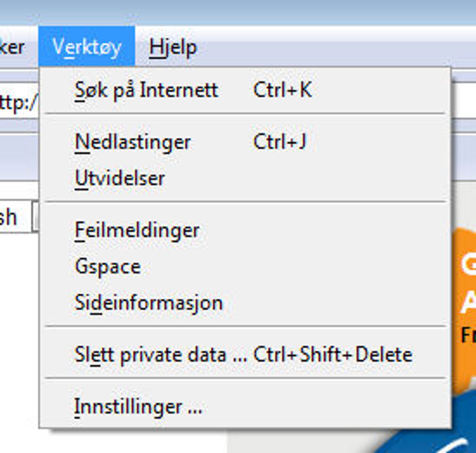The width and height of the screenshot is (476, 453).
Task: Expand the dropdown button beside "sh" field
Action: click(x=35, y=217)
